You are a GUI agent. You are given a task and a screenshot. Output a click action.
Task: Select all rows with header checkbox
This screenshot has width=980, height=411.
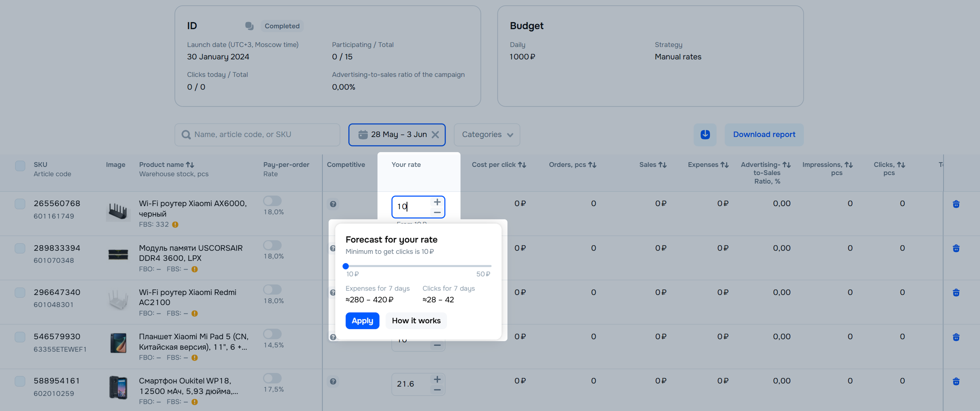click(20, 166)
